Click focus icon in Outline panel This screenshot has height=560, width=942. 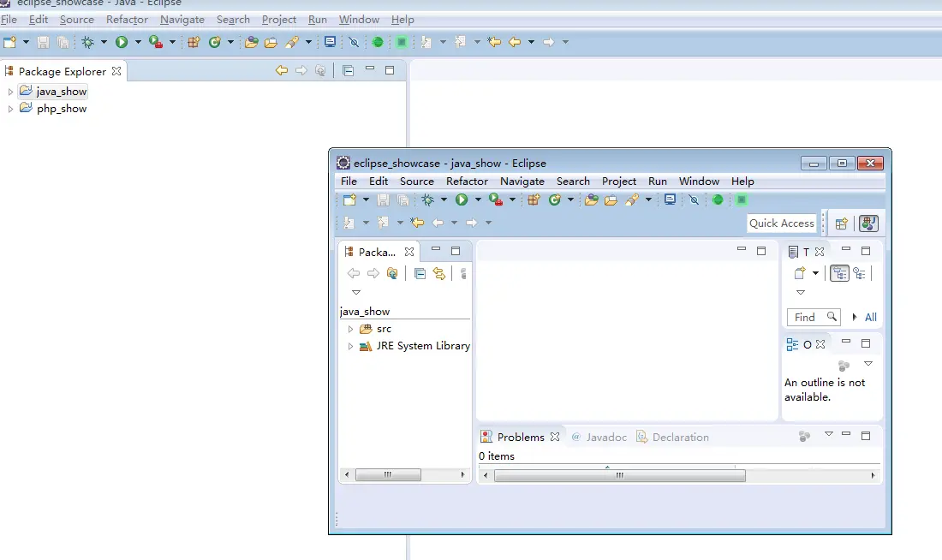click(x=844, y=366)
